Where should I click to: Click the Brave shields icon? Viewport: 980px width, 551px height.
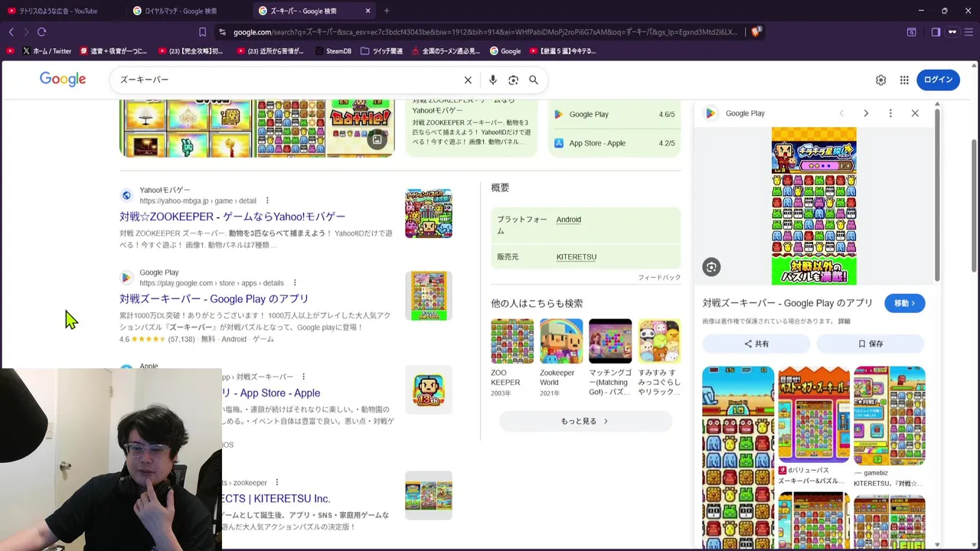(x=756, y=31)
